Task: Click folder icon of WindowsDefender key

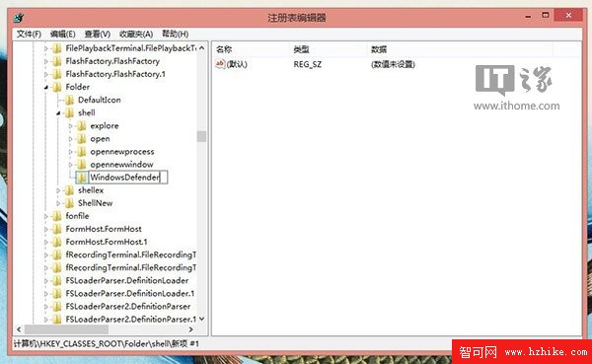Action: tap(82, 178)
